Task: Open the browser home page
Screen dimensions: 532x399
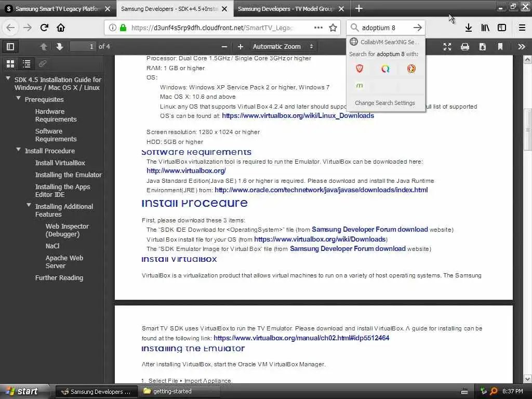Action: point(61,28)
